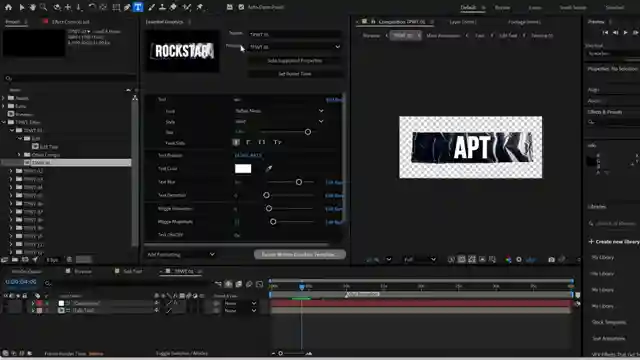
Task: Collapse the TPWT 01 folder in Project
Action: tap(11, 130)
